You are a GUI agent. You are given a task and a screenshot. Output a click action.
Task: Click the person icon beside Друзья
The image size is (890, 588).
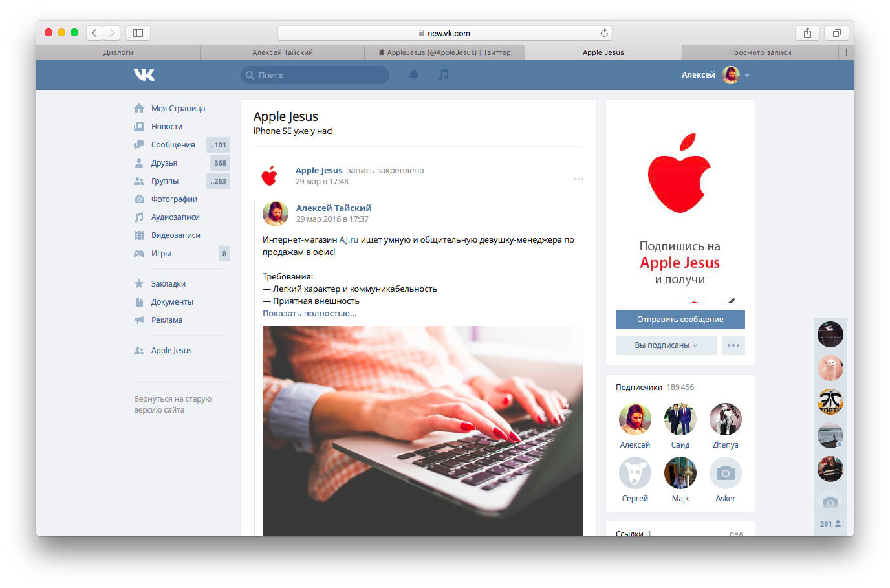[139, 162]
